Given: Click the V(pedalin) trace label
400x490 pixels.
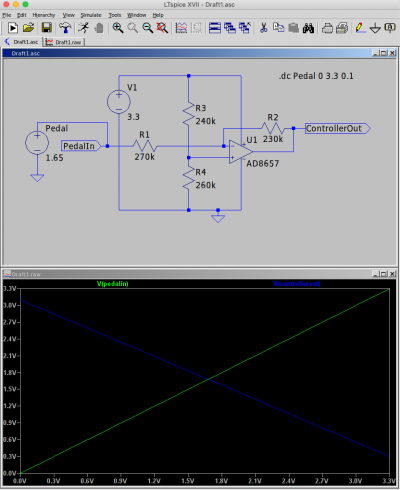Looking at the screenshot, I should pyautogui.click(x=112, y=284).
